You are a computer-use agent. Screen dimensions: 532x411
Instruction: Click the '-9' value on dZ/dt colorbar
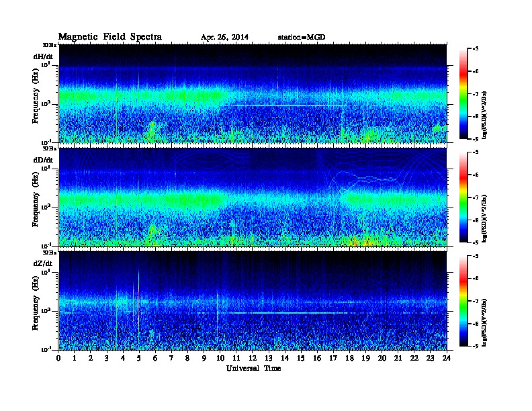click(x=475, y=346)
